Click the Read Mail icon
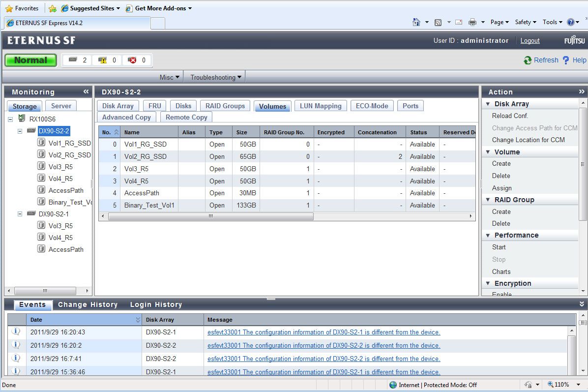This screenshot has height=392, width=588. pos(459,22)
